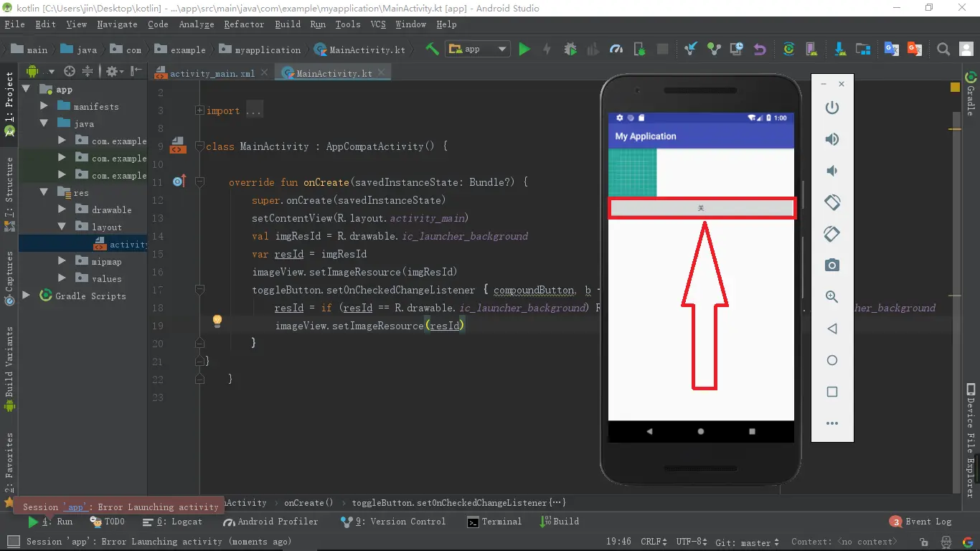Open the Terminal tool window
Viewport: 980px width, 551px height.
(x=494, y=522)
